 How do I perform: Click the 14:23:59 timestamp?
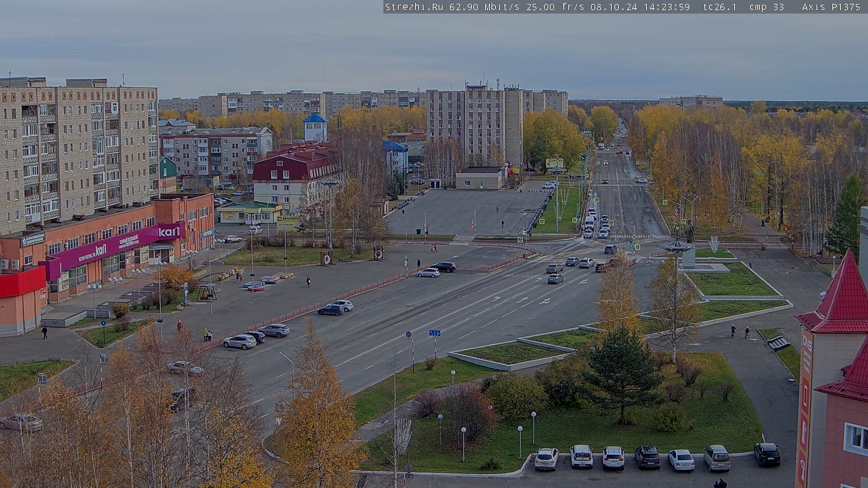tap(666, 7)
